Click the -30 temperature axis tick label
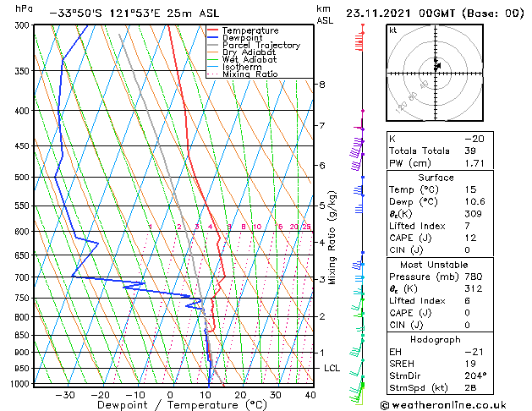Viewport: 532px width, 411px height. (x=65, y=396)
